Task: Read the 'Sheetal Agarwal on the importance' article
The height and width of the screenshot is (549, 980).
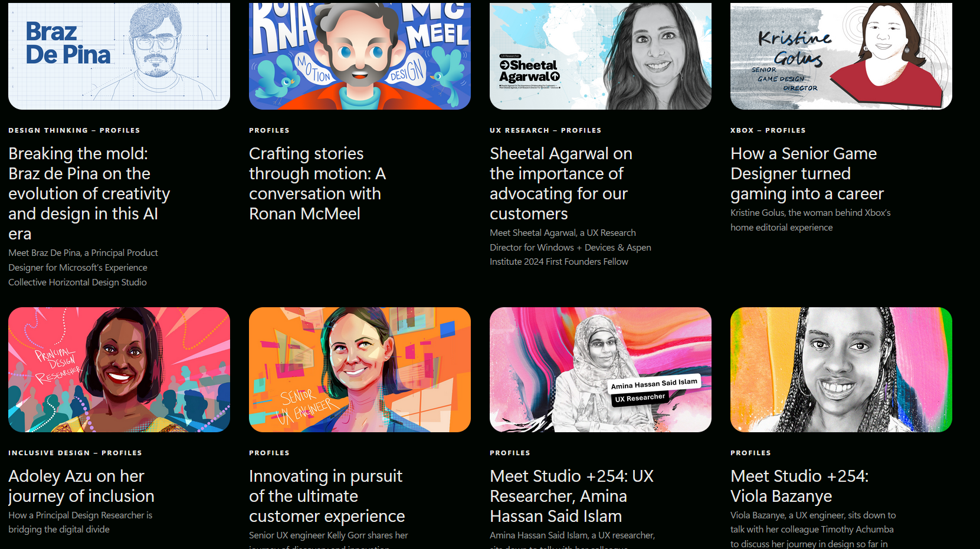Action: [x=561, y=183]
